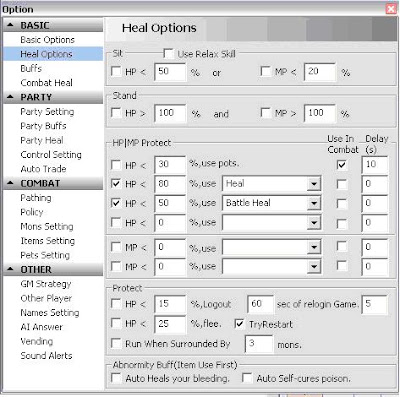400x397 pixels.
Task: Open the Buffs page
Action: [x=31, y=68]
